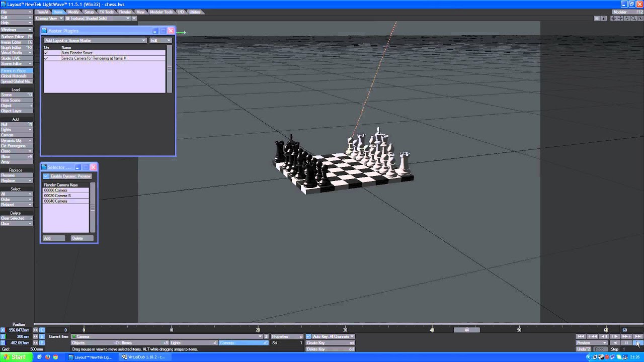Open the Current Item Camera dropdown
The image size is (644, 362).
(167, 336)
